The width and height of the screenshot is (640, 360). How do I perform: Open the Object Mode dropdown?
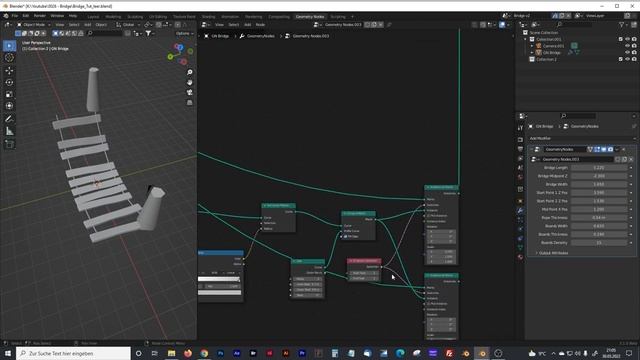(x=34, y=25)
